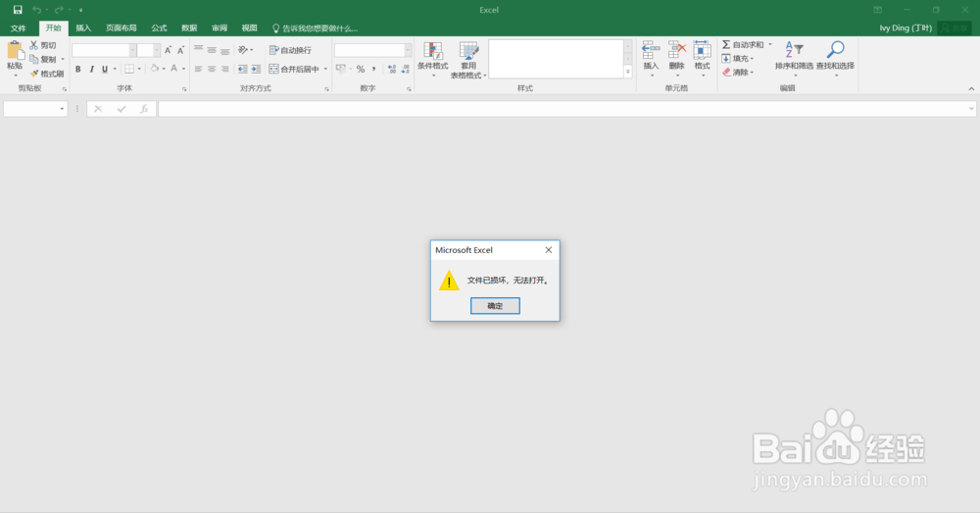Expand the formula bar chevron
980x513 pixels.
coord(971,109)
